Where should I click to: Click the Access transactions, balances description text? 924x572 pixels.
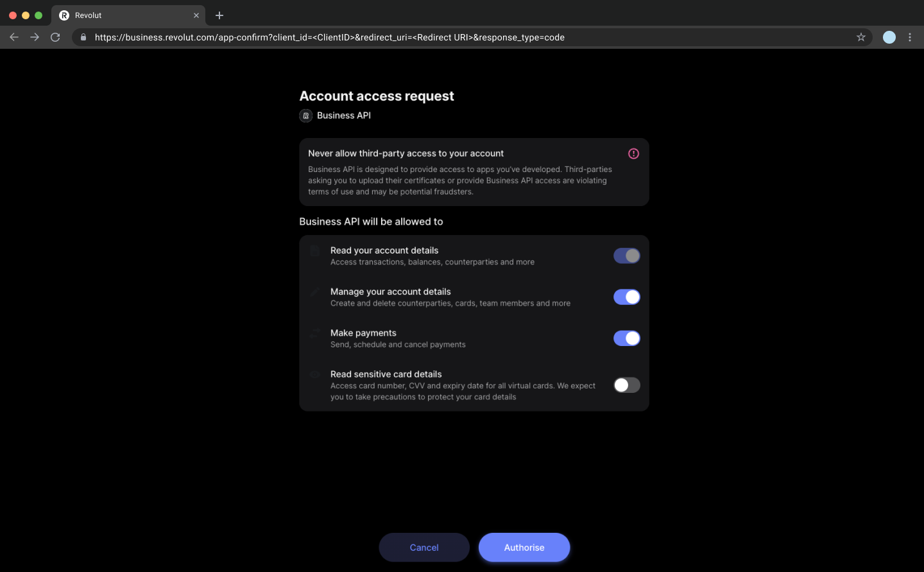click(432, 262)
